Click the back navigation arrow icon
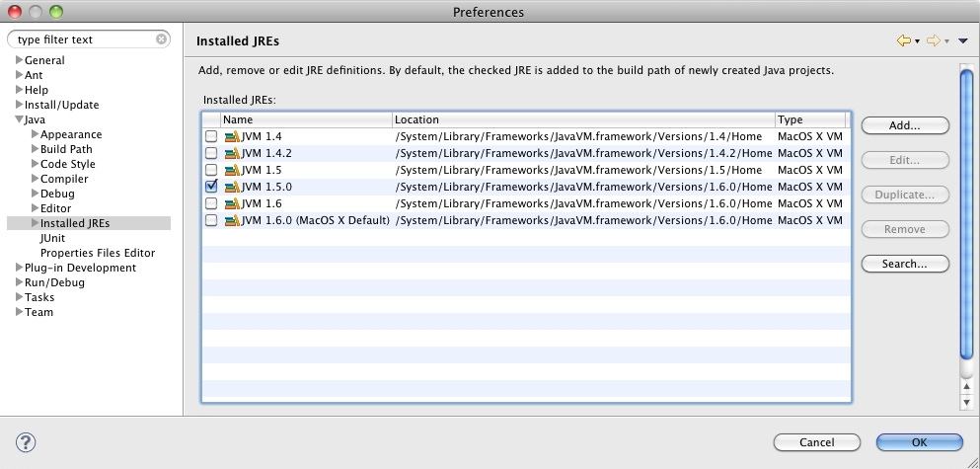Image resolution: width=980 pixels, height=469 pixels. [x=903, y=40]
